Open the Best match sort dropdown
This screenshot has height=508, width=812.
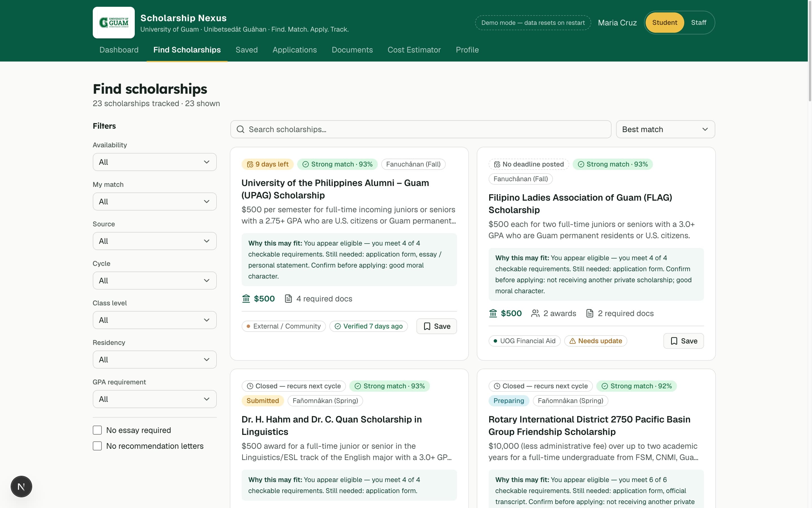665,129
